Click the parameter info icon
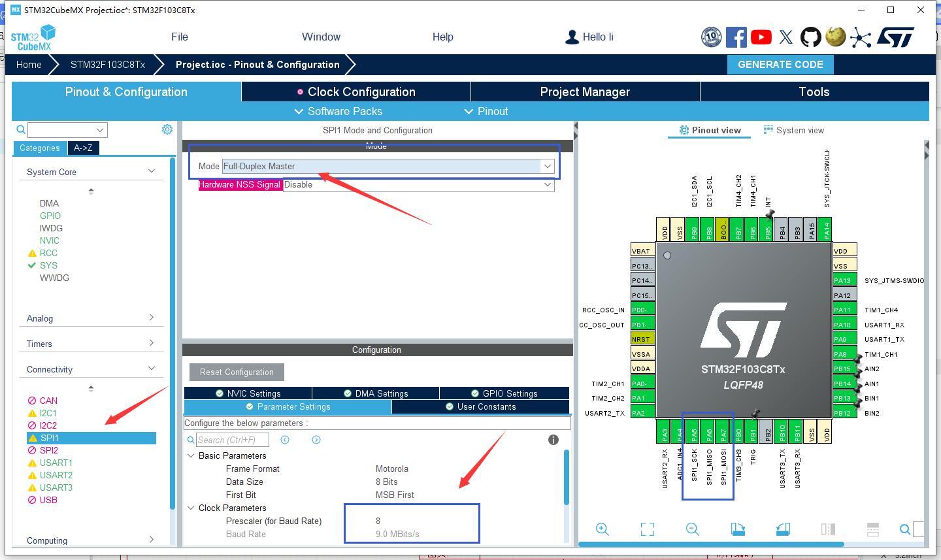The height and width of the screenshot is (560, 941). click(553, 440)
